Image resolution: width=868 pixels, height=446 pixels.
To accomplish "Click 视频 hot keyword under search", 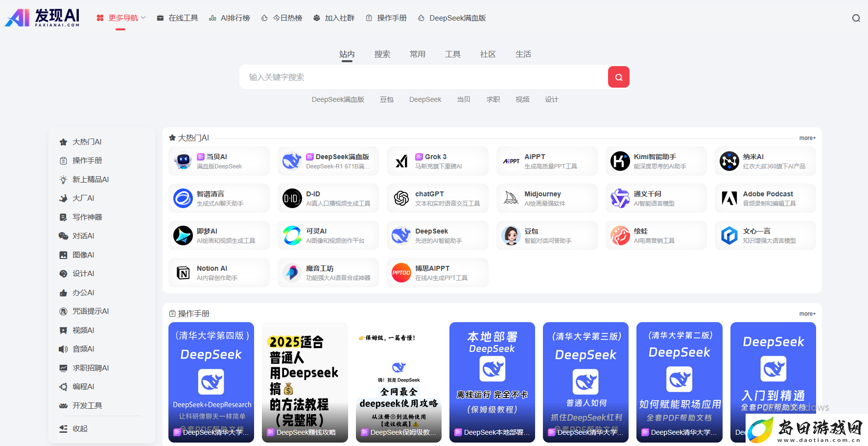I will [522, 99].
